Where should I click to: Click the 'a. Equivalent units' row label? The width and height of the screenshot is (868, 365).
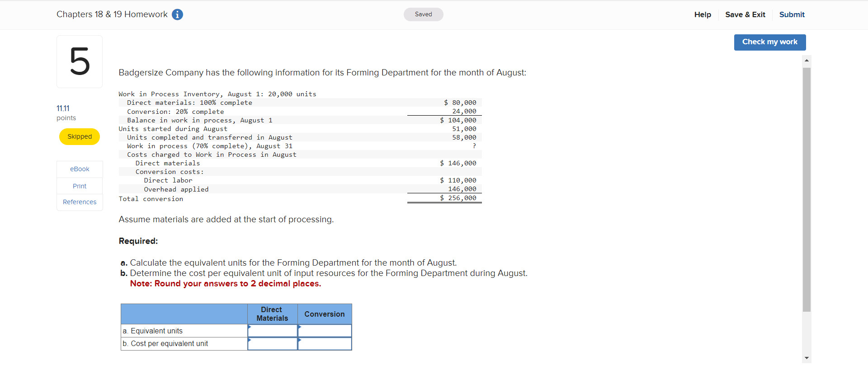point(152,331)
